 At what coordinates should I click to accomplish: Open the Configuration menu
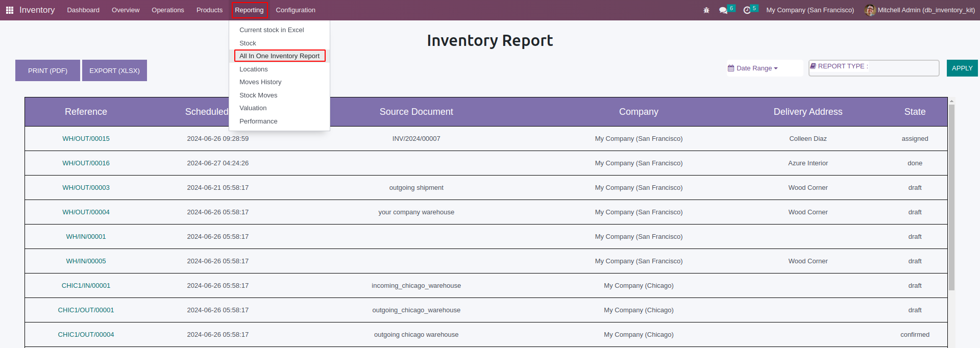(296, 10)
